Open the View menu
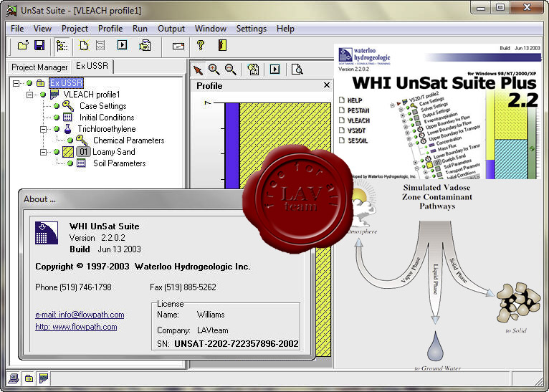The image size is (549, 392). [x=42, y=29]
